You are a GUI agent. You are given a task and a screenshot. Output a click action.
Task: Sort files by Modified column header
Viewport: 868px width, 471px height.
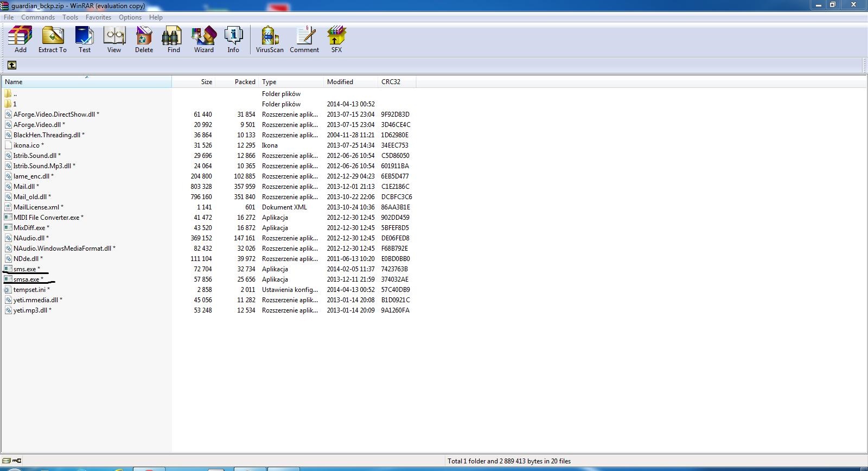tap(350, 82)
